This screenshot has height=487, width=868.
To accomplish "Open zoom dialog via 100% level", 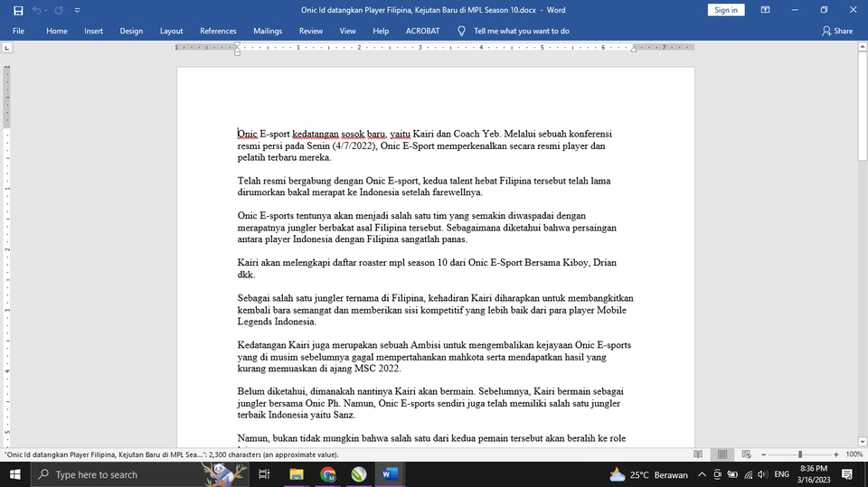I will click(x=854, y=454).
